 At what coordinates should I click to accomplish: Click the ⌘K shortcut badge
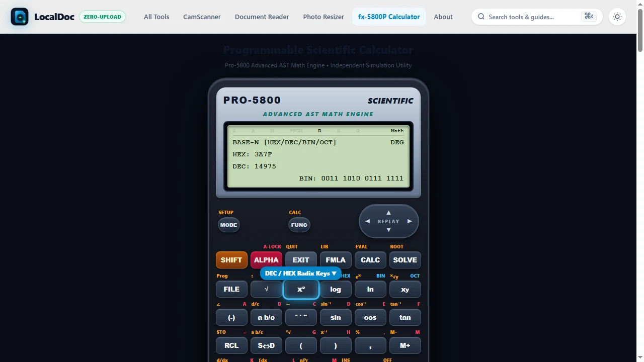589,17
